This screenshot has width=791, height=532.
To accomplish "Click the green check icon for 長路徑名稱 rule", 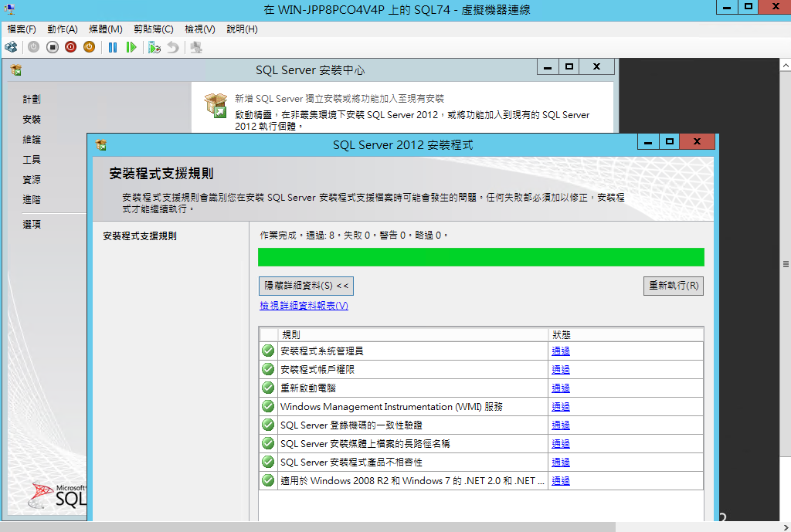I will click(x=268, y=443).
